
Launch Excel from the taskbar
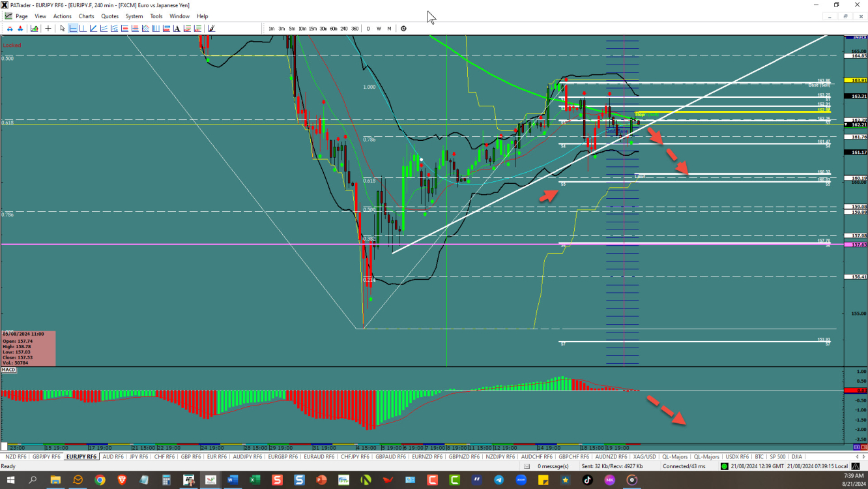(255, 480)
